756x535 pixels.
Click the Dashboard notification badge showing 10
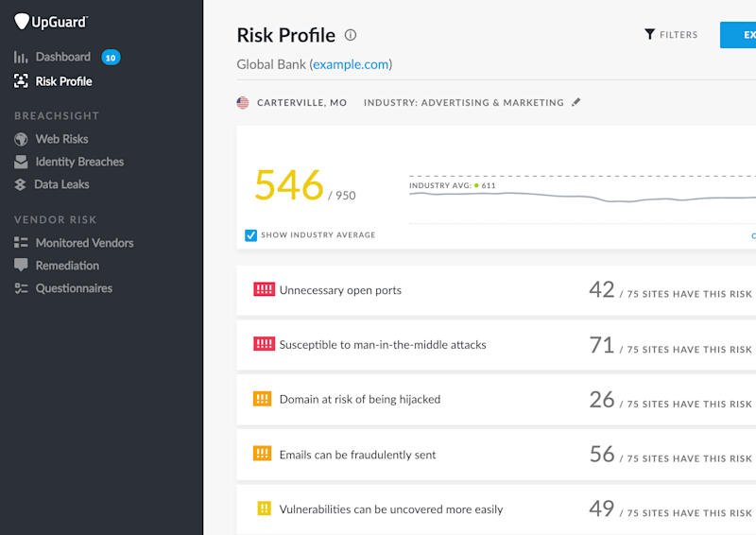click(x=111, y=58)
